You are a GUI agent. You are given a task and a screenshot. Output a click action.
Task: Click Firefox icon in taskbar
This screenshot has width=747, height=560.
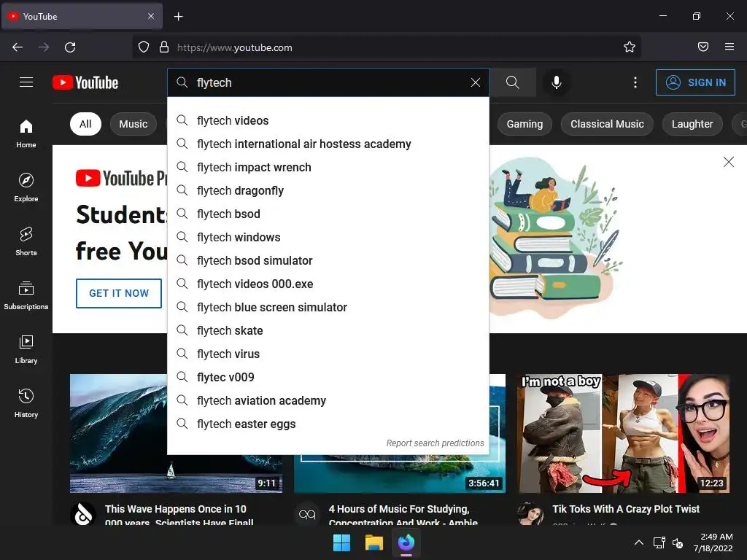[406, 542]
